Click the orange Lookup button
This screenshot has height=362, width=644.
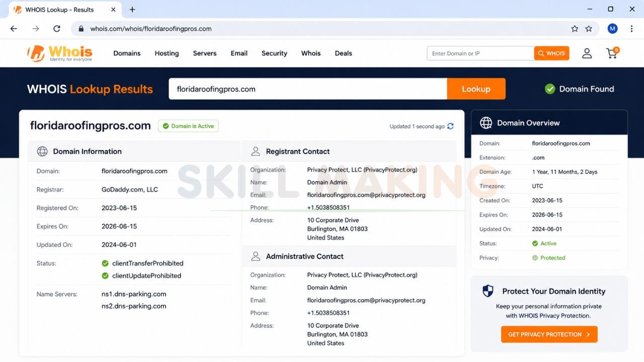(476, 89)
